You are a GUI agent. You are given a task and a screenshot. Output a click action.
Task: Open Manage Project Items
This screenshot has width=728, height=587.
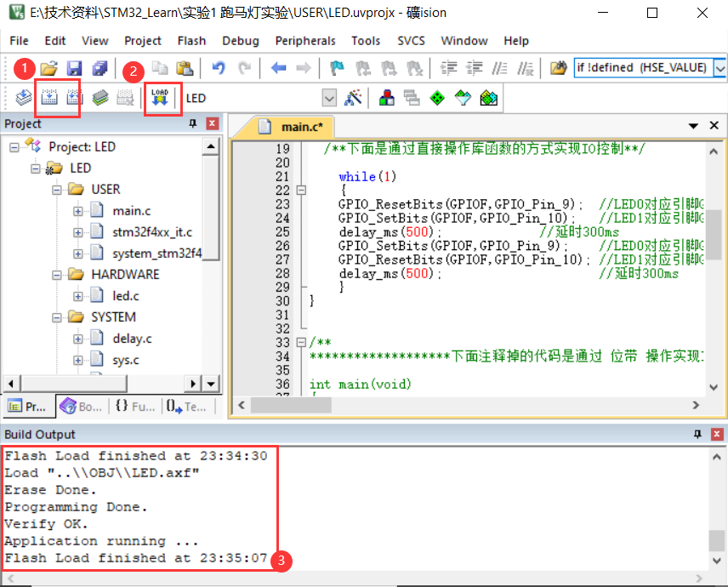tap(387, 98)
